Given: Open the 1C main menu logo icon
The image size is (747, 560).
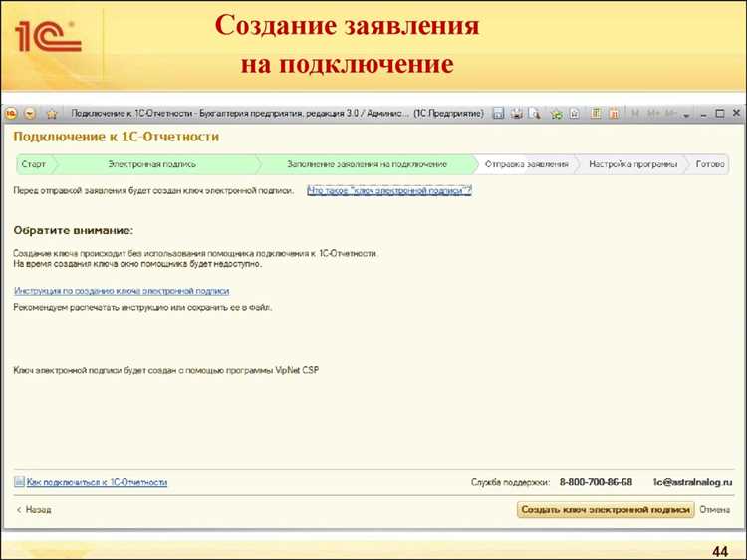Looking at the screenshot, I should pos(11,114).
